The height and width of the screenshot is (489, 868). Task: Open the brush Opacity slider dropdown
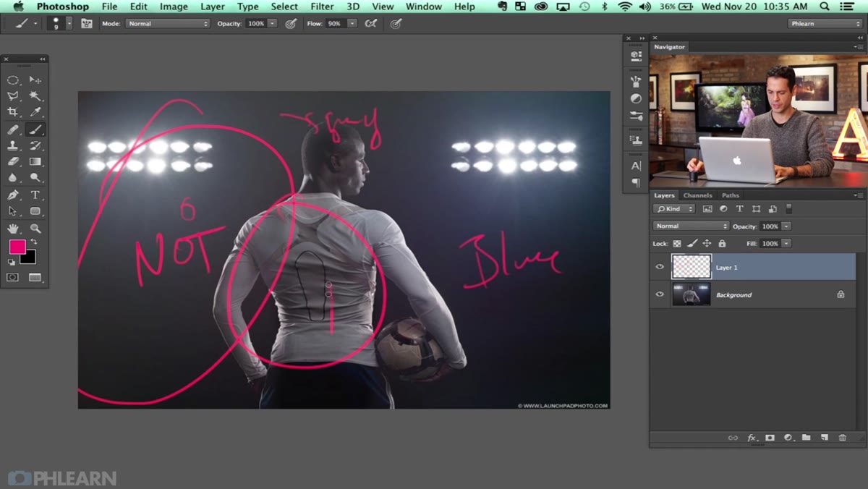(272, 23)
